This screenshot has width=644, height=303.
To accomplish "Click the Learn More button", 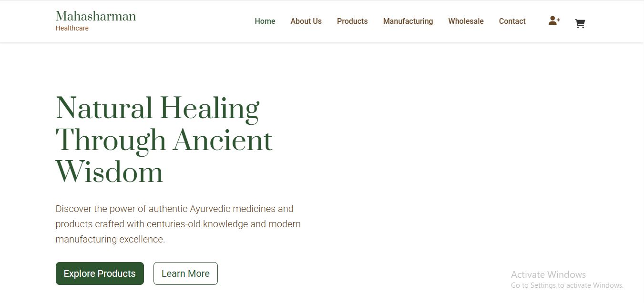I will [x=185, y=273].
